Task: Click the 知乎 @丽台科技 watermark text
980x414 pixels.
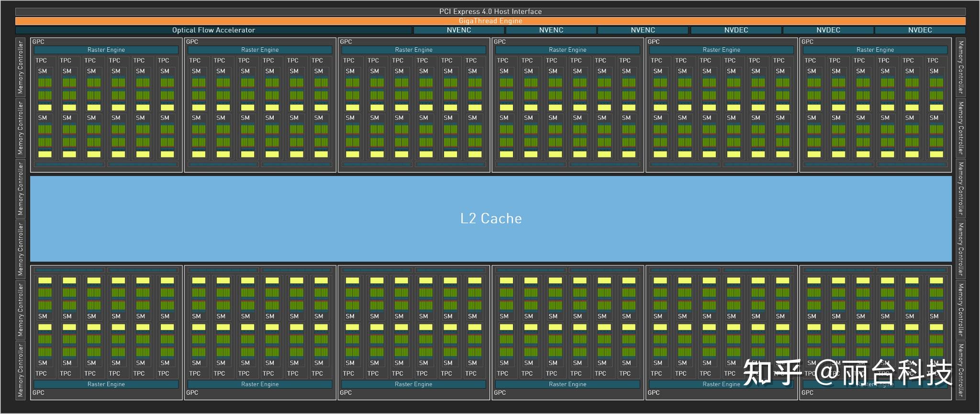Action: (847, 373)
